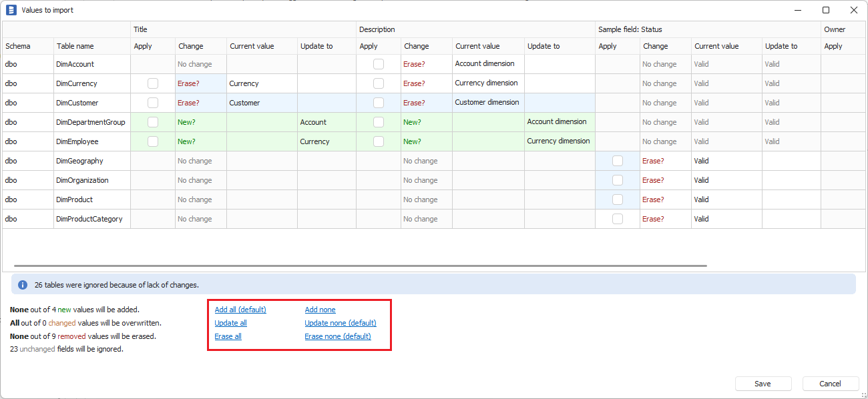The width and height of the screenshot is (868, 399).
Task: Check Status Apply box for DimProductCategory
Action: pos(618,219)
